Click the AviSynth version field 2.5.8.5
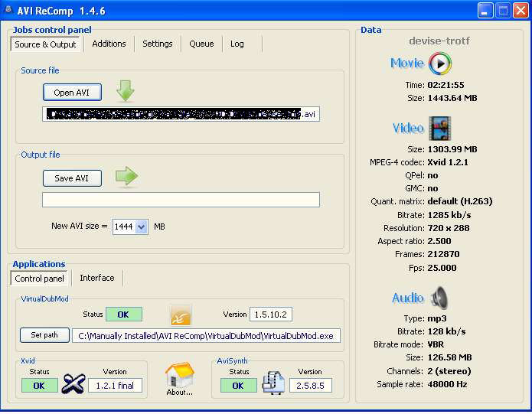The width and height of the screenshot is (532, 414). [311, 386]
